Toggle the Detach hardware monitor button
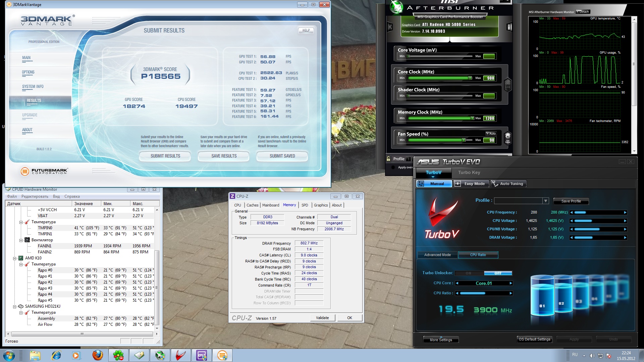Screen dimensions: 644x362 tap(583, 12)
